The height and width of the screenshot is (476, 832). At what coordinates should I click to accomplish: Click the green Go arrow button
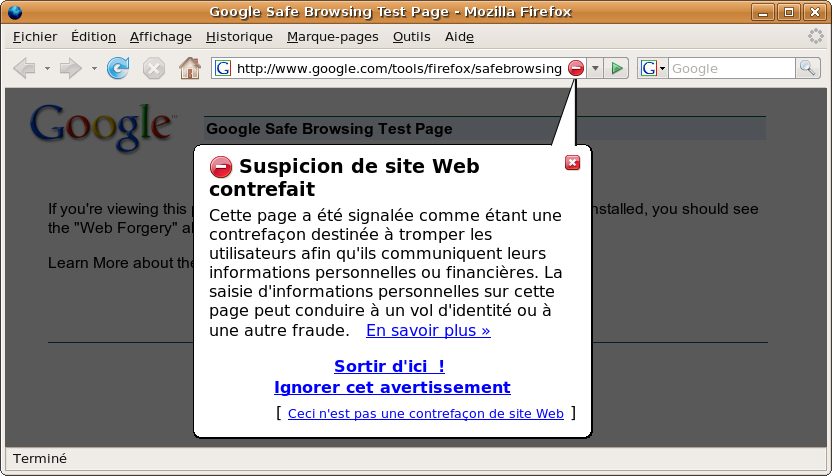pos(617,68)
